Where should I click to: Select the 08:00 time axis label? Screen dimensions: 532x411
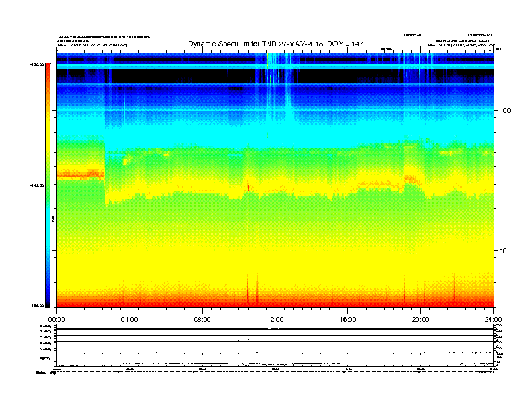(202, 319)
